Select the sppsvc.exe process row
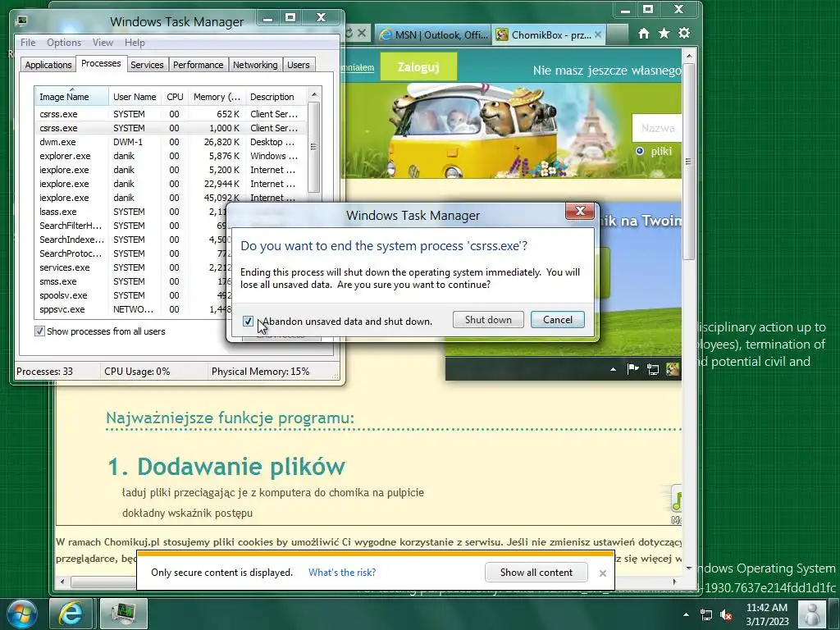This screenshot has width=840, height=630. (x=131, y=309)
